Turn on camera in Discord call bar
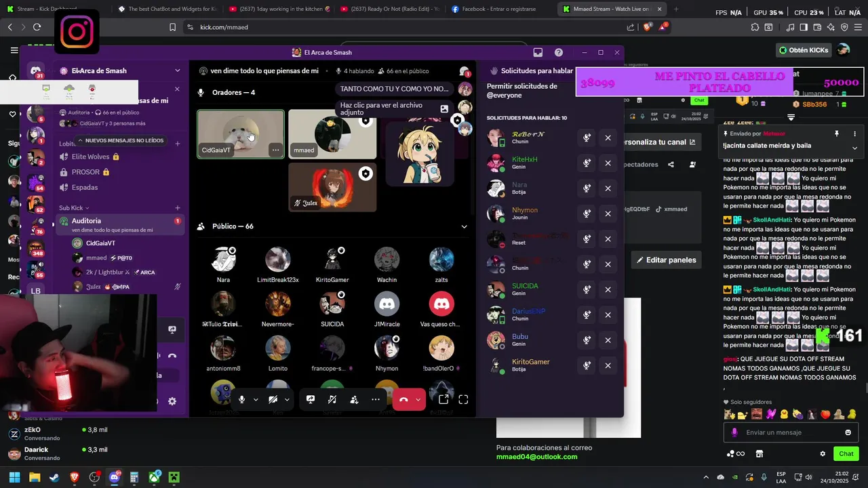 274,400
